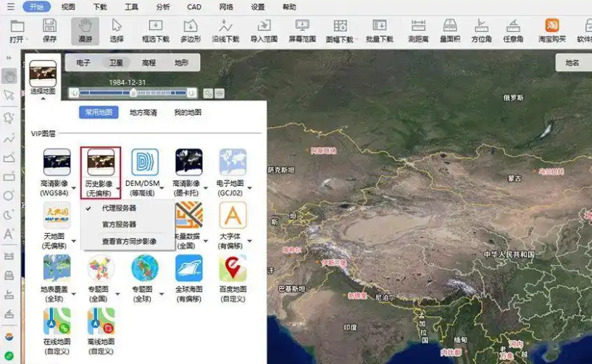The image size is (592, 364).
Task: Expand dropdown arrow next to 天地图(无偏移)
Action: (x=74, y=241)
